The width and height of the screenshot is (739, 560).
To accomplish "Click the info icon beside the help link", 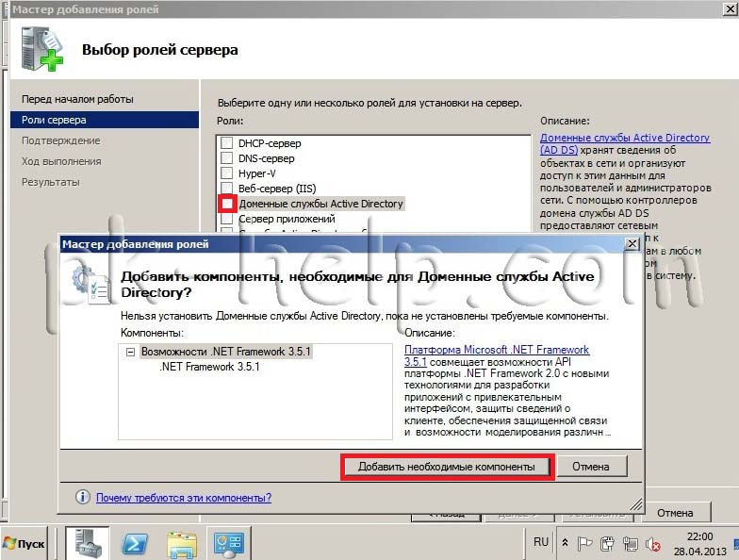I will coord(83,497).
